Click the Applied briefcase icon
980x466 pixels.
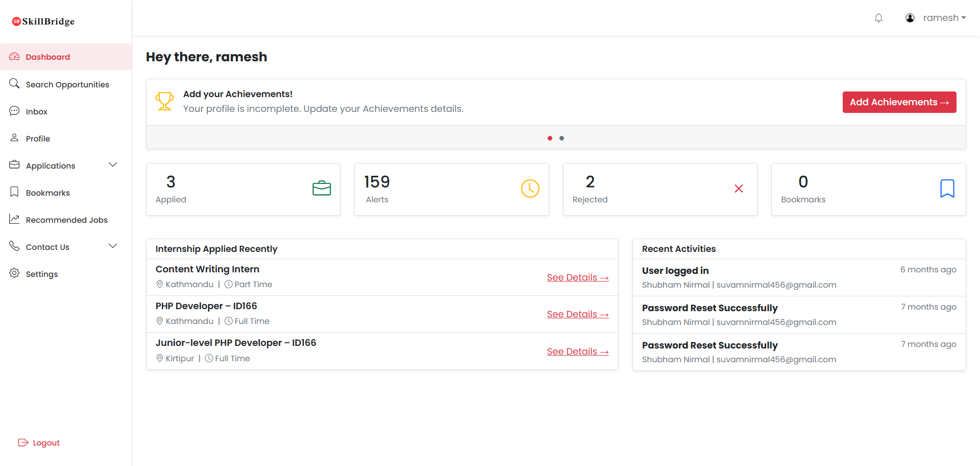(322, 188)
